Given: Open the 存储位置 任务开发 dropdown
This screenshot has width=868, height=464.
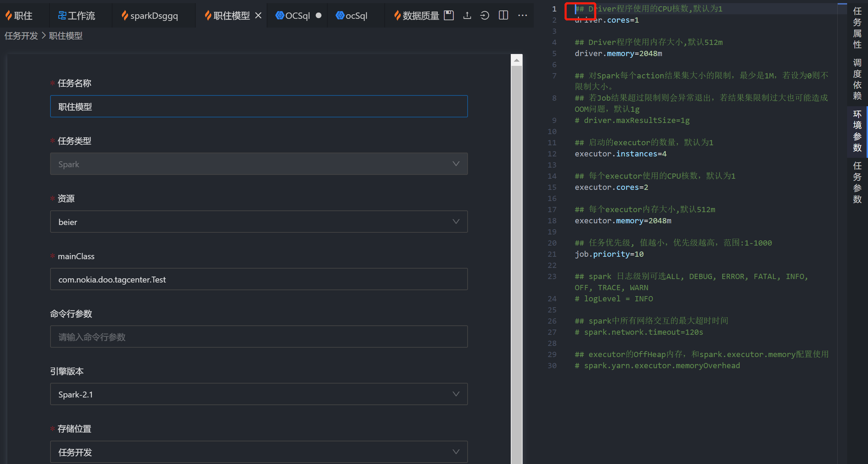Looking at the screenshot, I should pyautogui.click(x=259, y=452).
